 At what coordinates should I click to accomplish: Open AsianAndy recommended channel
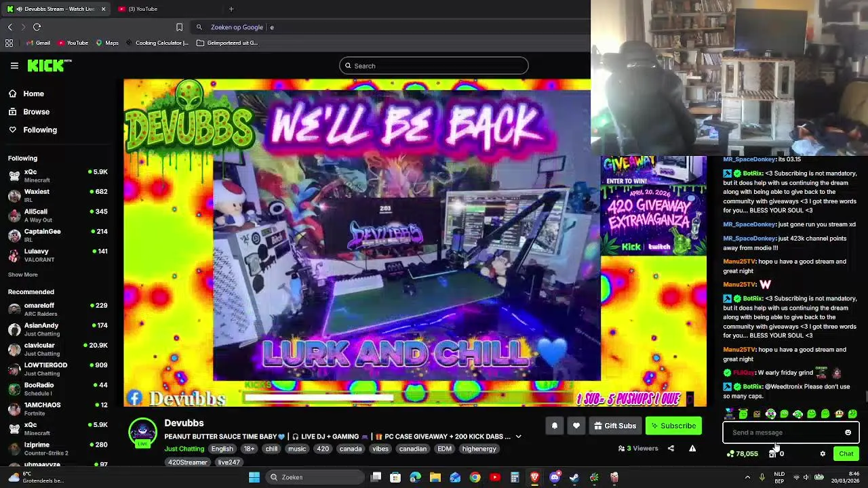[58, 329]
